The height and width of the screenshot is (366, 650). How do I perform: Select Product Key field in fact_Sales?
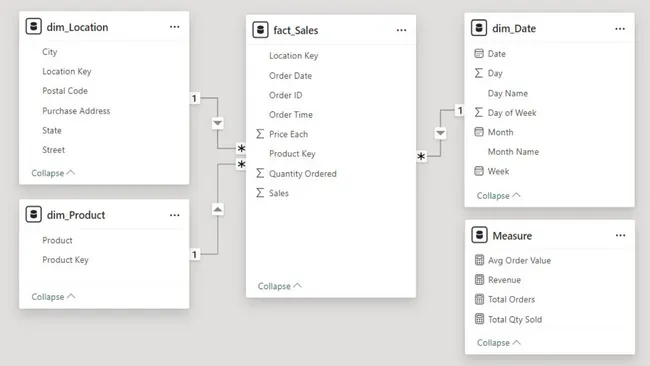coord(292,154)
